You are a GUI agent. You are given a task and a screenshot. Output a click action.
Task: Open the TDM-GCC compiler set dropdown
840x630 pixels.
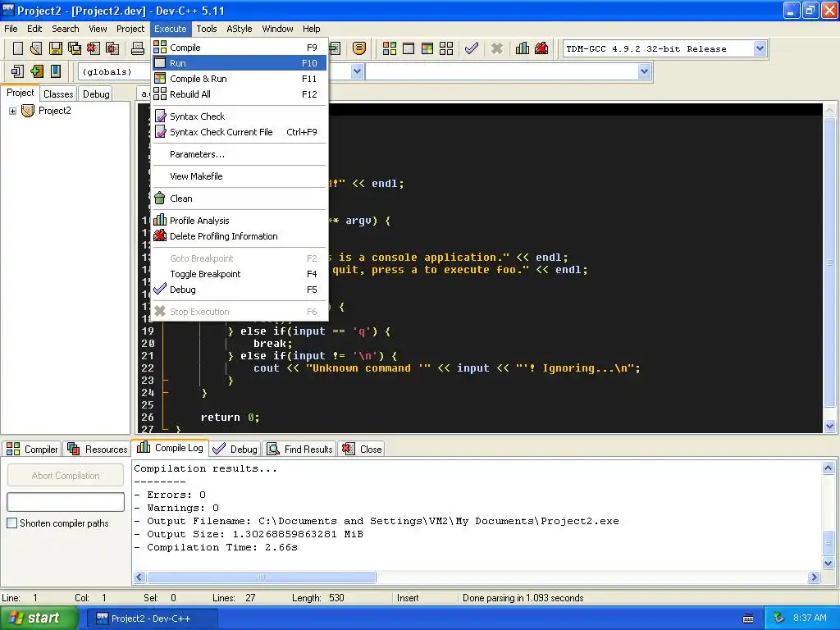pos(759,48)
